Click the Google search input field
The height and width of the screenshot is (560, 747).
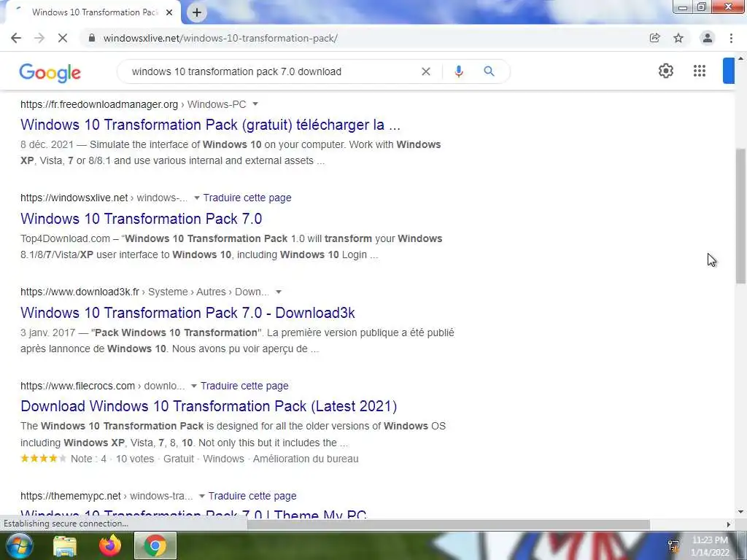coord(271,71)
